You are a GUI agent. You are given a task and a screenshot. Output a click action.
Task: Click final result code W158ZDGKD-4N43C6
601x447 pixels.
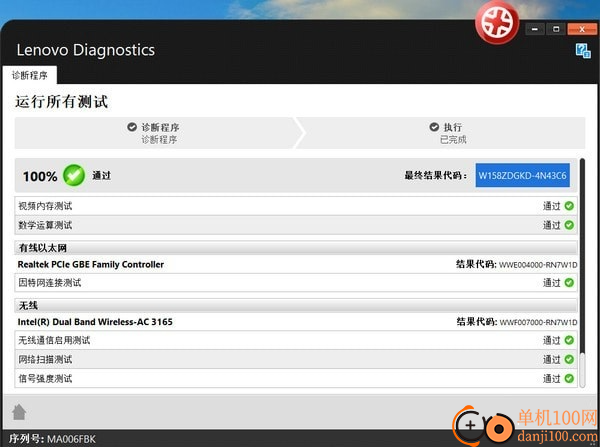522,176
